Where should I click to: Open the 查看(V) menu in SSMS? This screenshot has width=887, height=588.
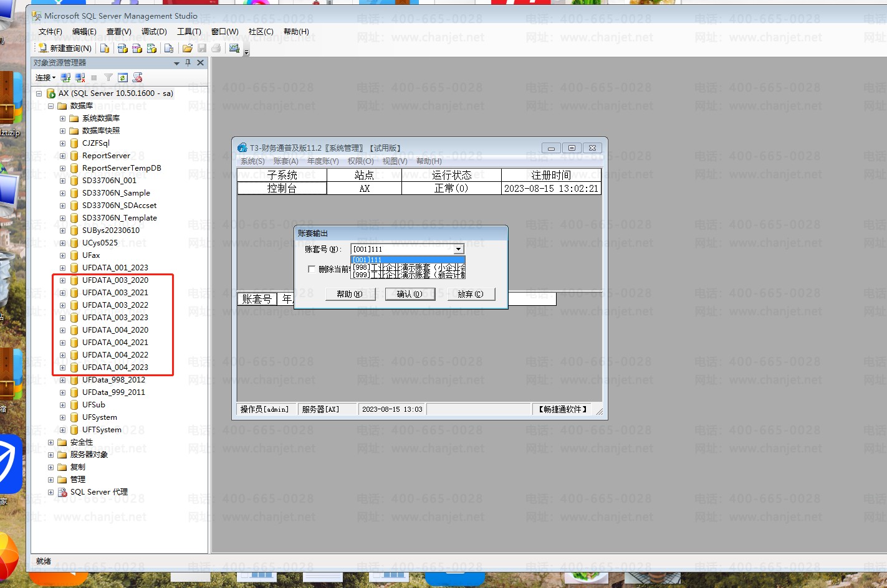(118, 32)
